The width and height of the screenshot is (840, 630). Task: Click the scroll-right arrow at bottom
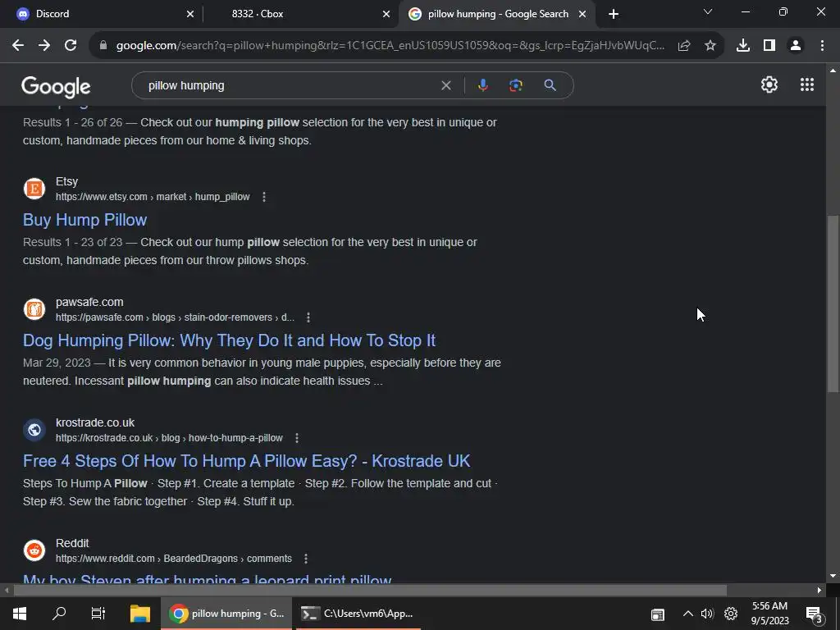point(819,591)
